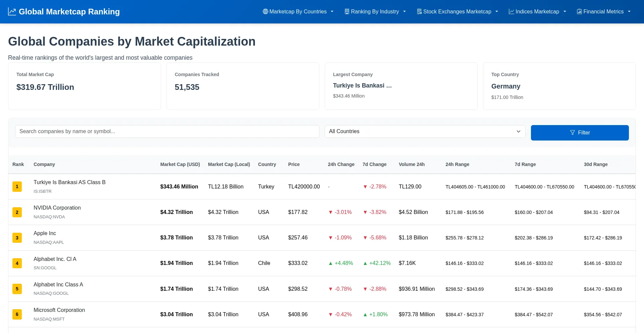Click the $973.78 Million volume value
This screenshot has width=644, height=333.
[417, 315]
